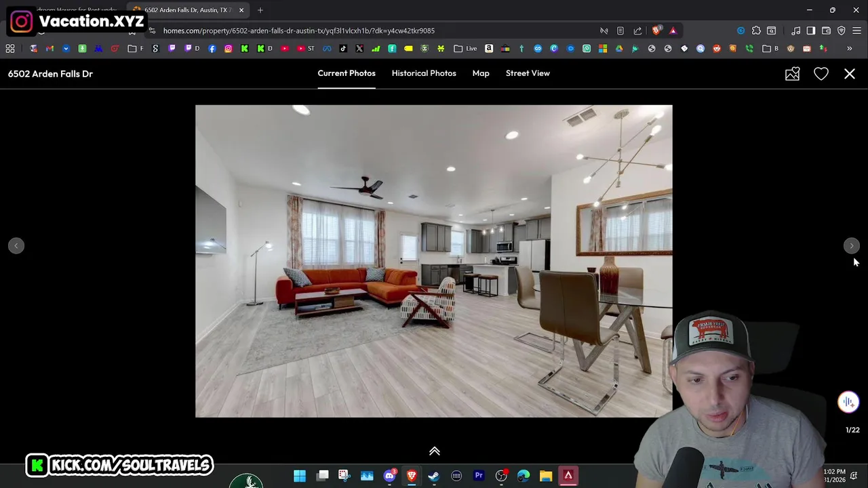Save the listing with the heart icon

pyautogui.click(x=821, y=74)
